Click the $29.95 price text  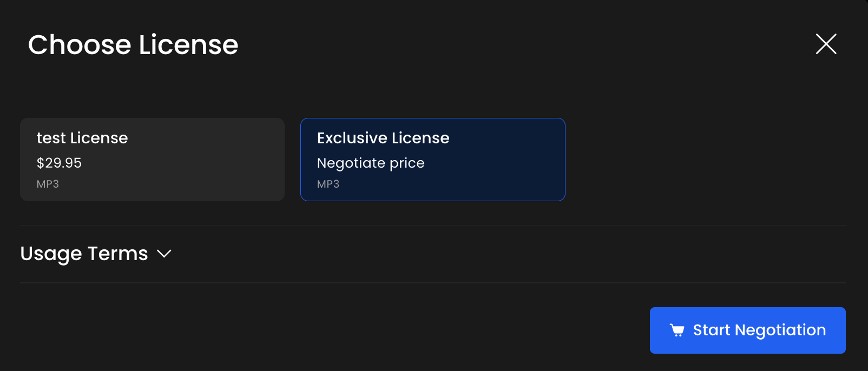59,163
